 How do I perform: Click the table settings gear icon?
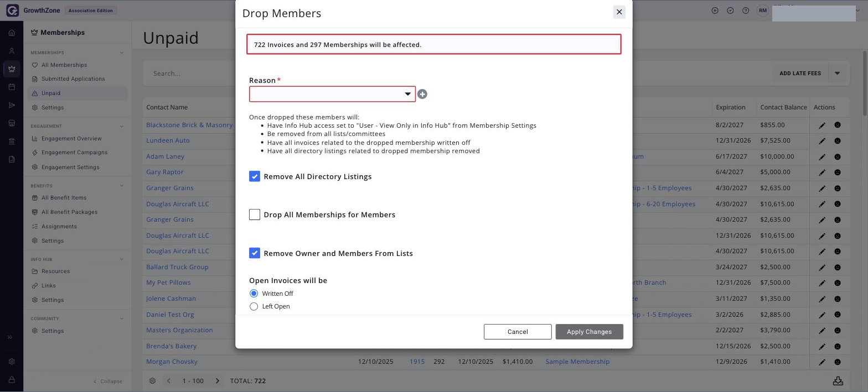153,381
